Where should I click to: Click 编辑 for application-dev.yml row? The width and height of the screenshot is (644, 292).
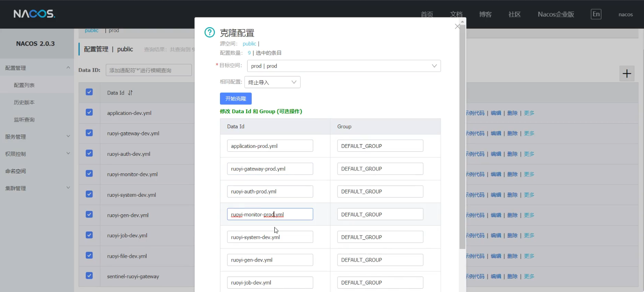click(496, 113)
